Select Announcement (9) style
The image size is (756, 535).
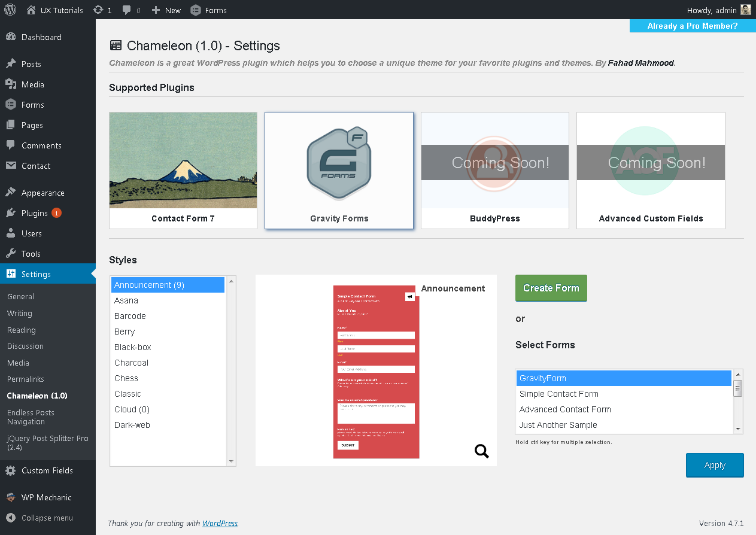[168, 285]
